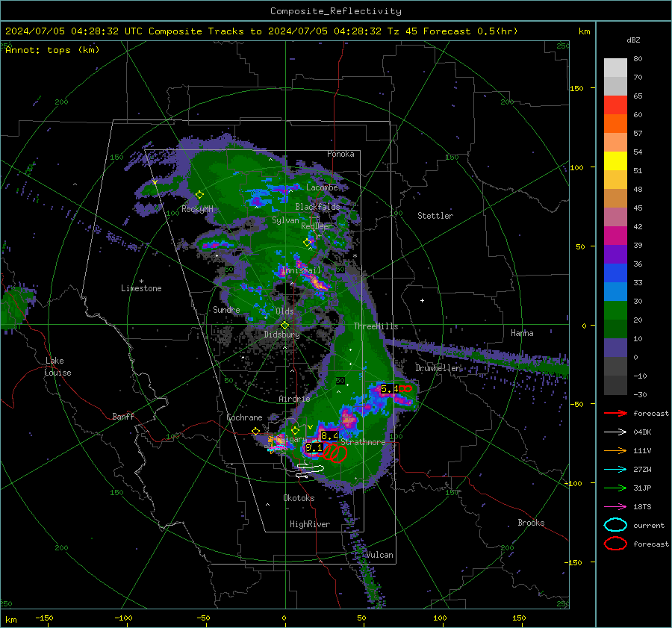Select the 8.4 storm top label
Viewport: 672px width, 628px height.
pyautogui.click(x=329, y=436)
